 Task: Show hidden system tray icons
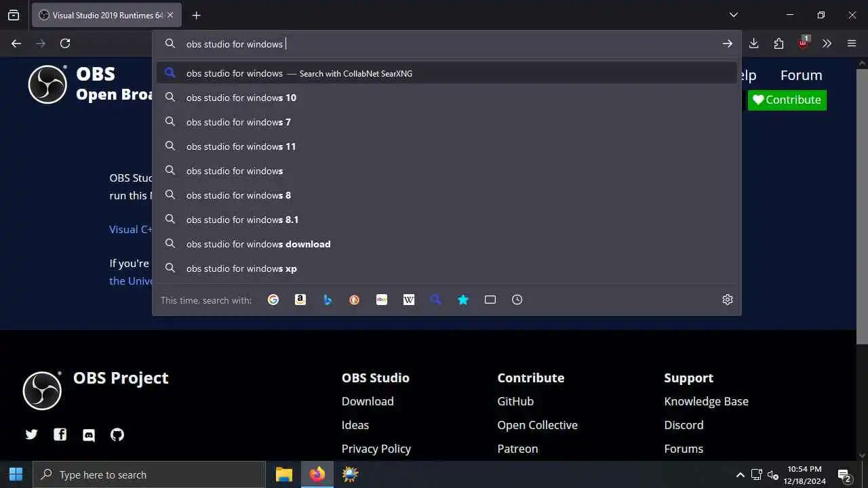coord(740,474)
